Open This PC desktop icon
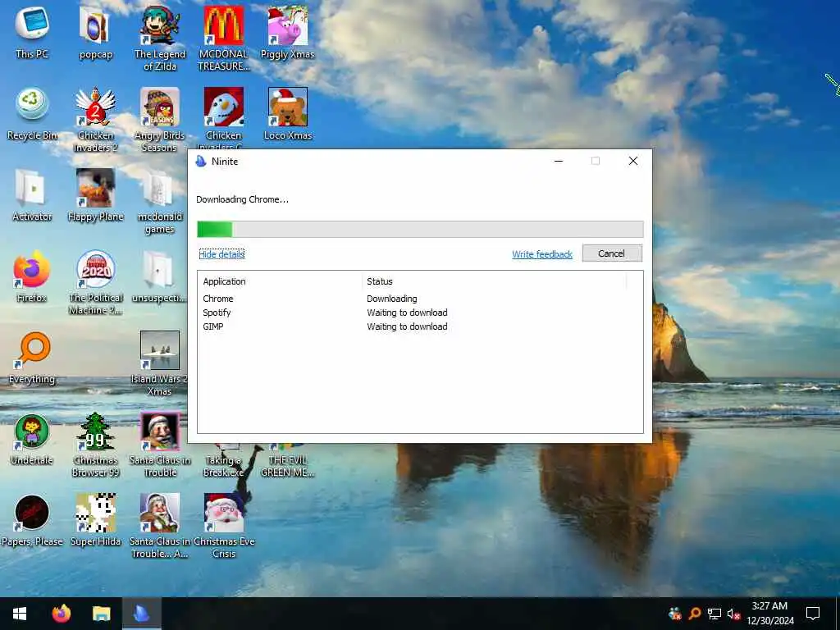 [32, 32]
